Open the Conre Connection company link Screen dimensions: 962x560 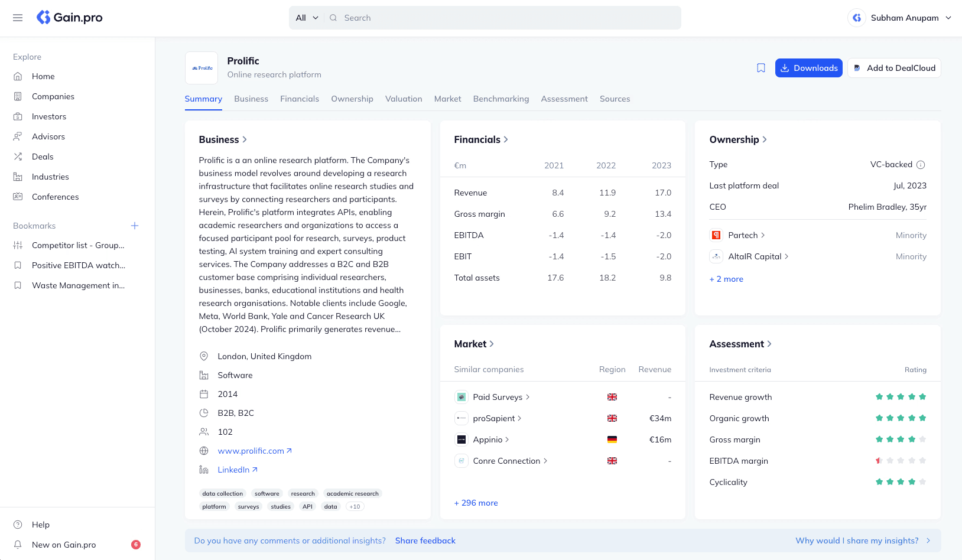(510, 461)
